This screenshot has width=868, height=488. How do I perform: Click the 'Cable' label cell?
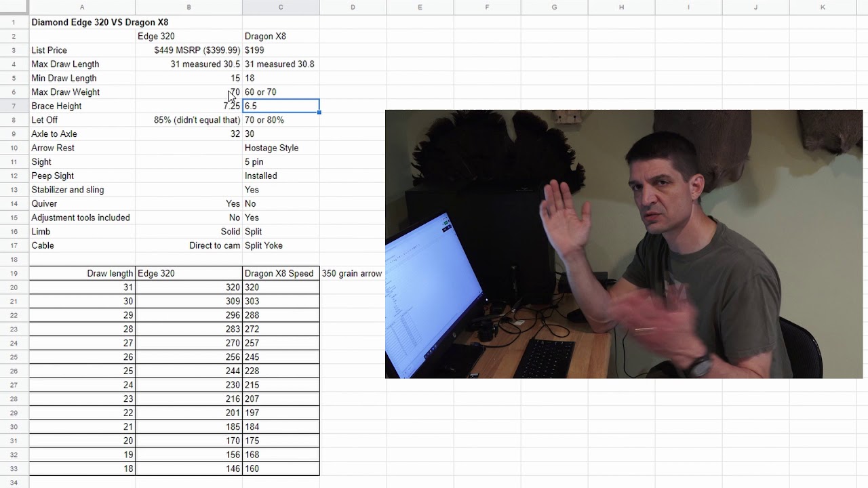pos(82,245)
